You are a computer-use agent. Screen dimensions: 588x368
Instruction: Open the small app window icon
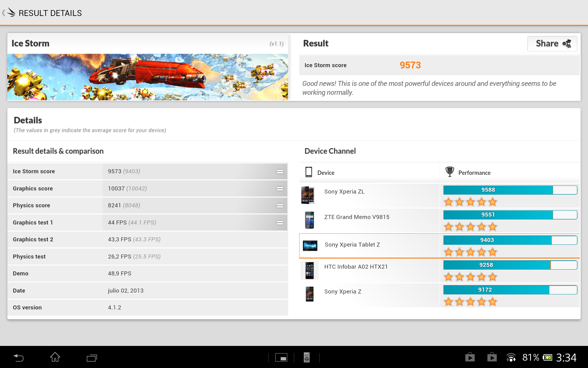pos(281,358)
